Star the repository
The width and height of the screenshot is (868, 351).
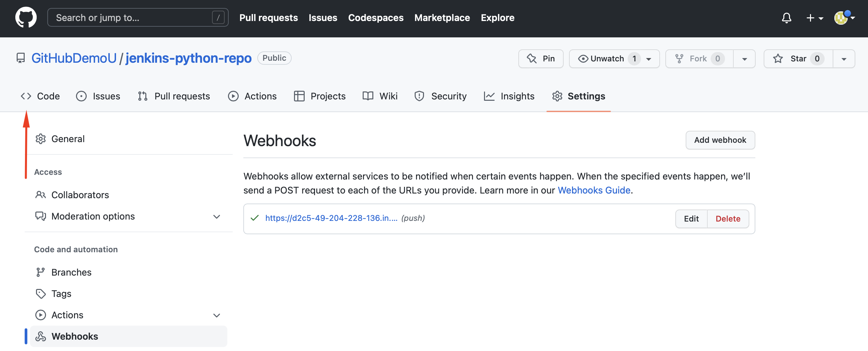coord(798,59)
